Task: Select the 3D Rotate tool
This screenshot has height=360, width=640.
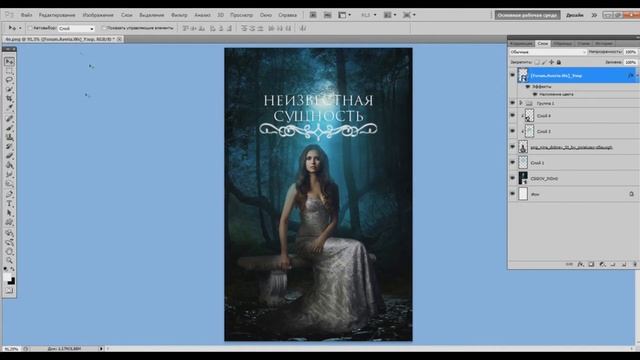Action: (x=9, y=233)
